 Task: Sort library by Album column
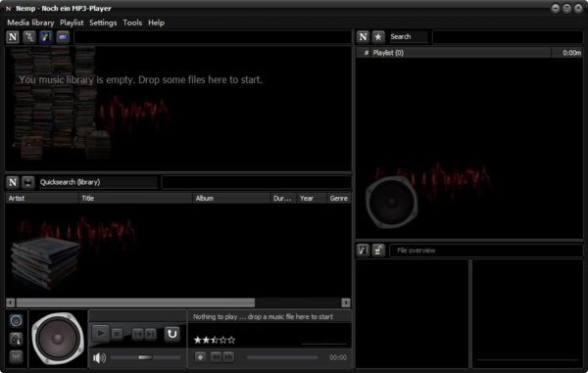pos(231,198)
